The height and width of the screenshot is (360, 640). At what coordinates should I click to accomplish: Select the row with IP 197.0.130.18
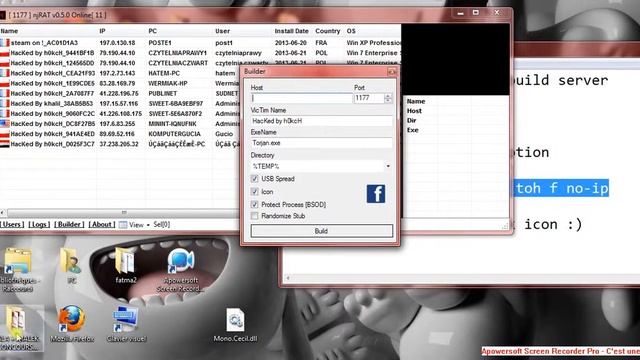[200, 42]
